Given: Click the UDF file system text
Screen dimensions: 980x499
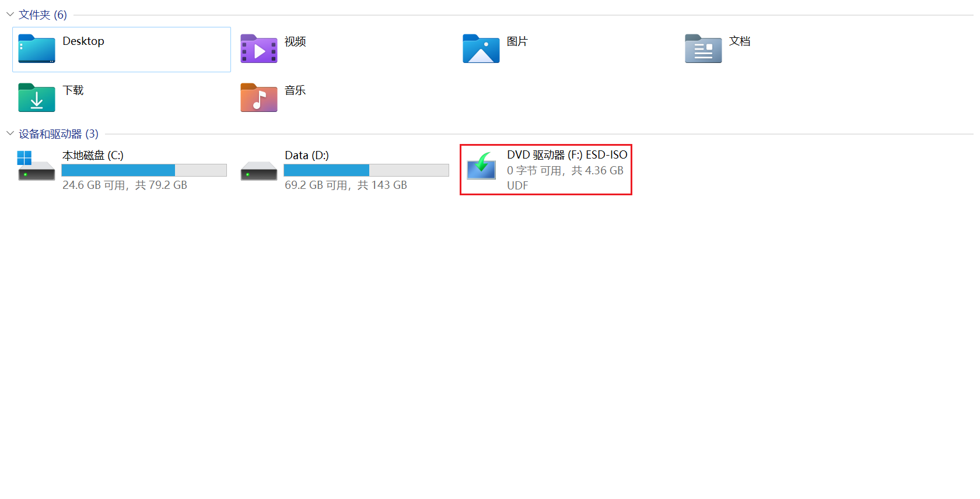Looking at the screenshot, I should pos(517,185).
